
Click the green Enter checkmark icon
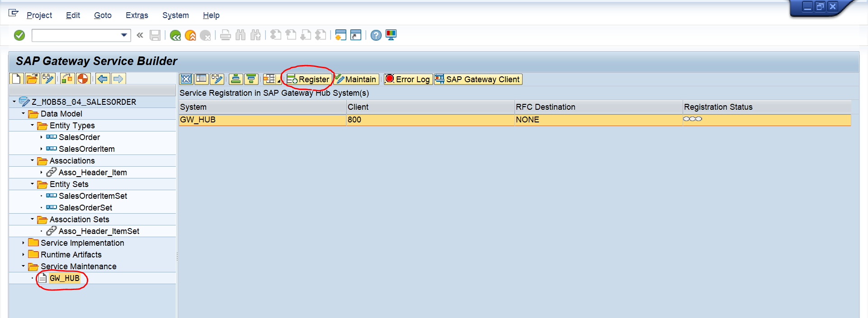[x=19, y=35]
